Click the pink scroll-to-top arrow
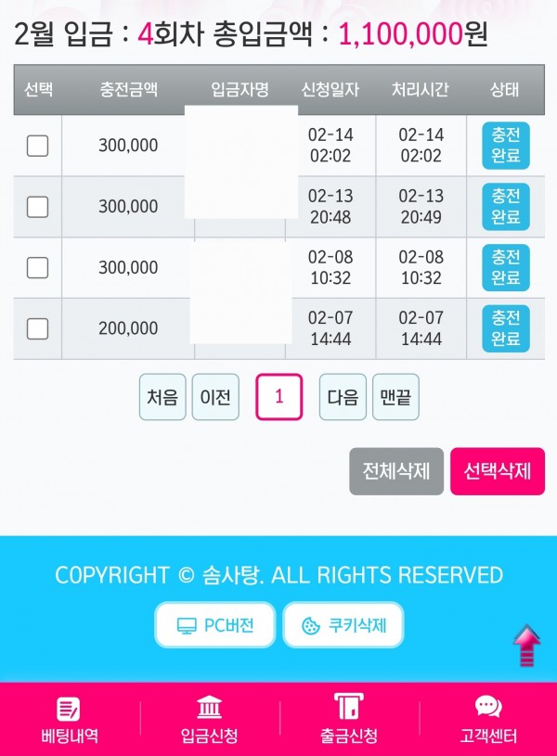Viewport: 557px width, 756px height. coord(526,646)
